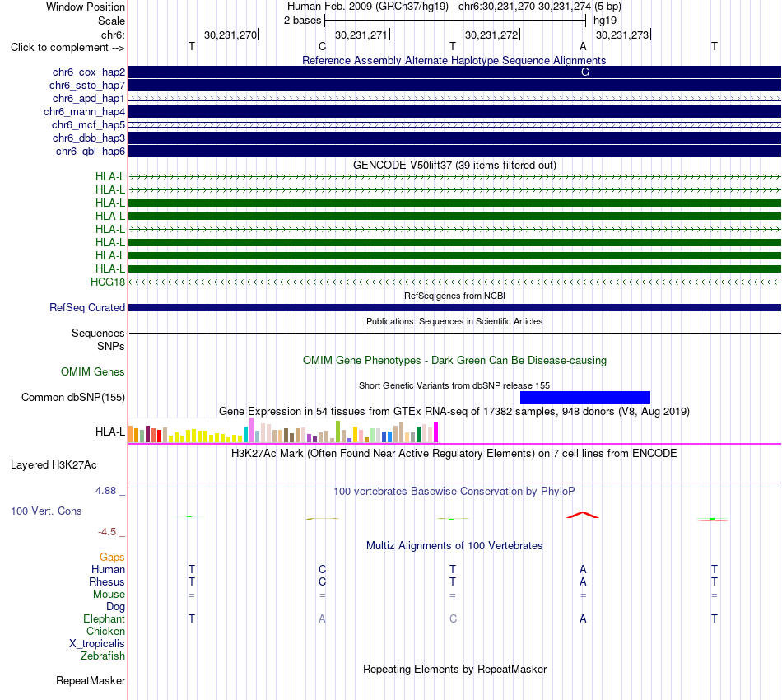The height and width of the screenshot is (700, 782).
Task: Open GENCODE V50lift37 track title
Action: [x=454, y=166]
